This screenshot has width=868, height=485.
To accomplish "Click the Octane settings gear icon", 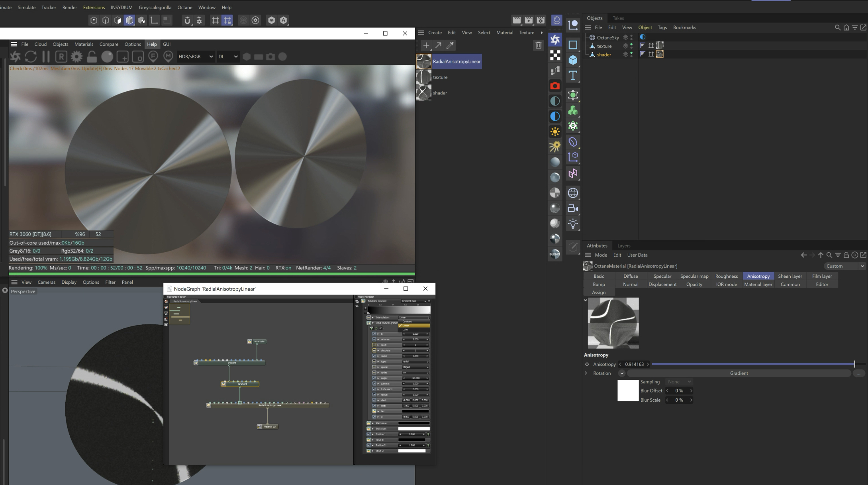I will point(76,57).
